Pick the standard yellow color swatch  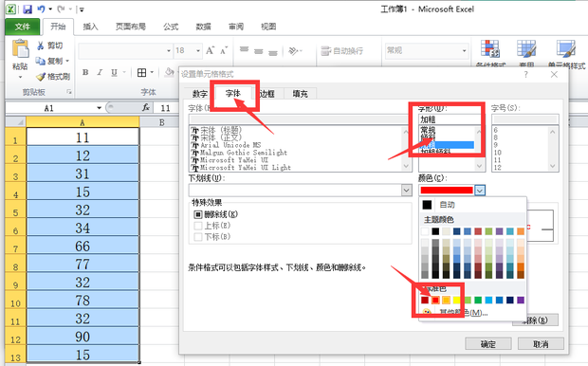point(457,300)
